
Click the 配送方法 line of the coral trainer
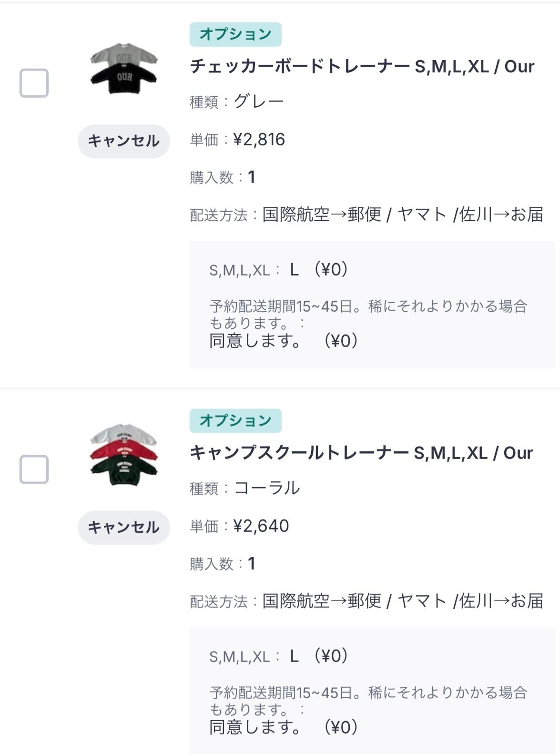367,601
